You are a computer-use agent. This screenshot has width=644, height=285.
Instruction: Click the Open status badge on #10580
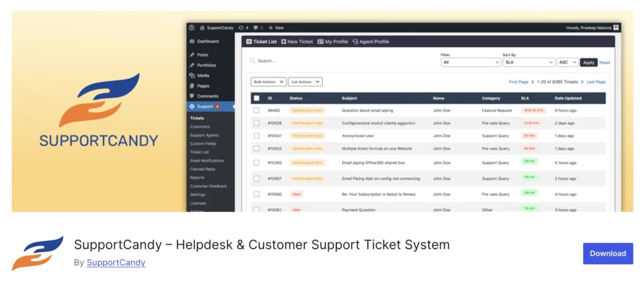[x=297, y=194]
